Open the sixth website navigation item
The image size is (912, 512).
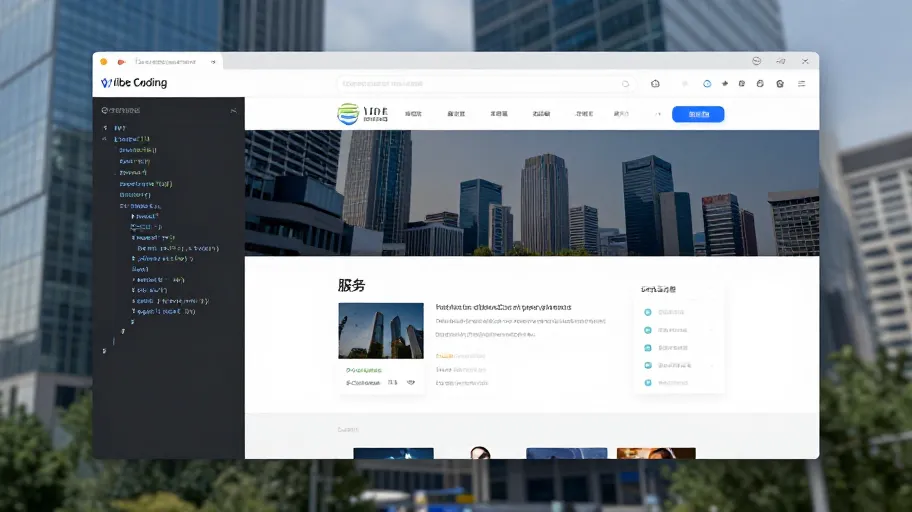point(621,114)
